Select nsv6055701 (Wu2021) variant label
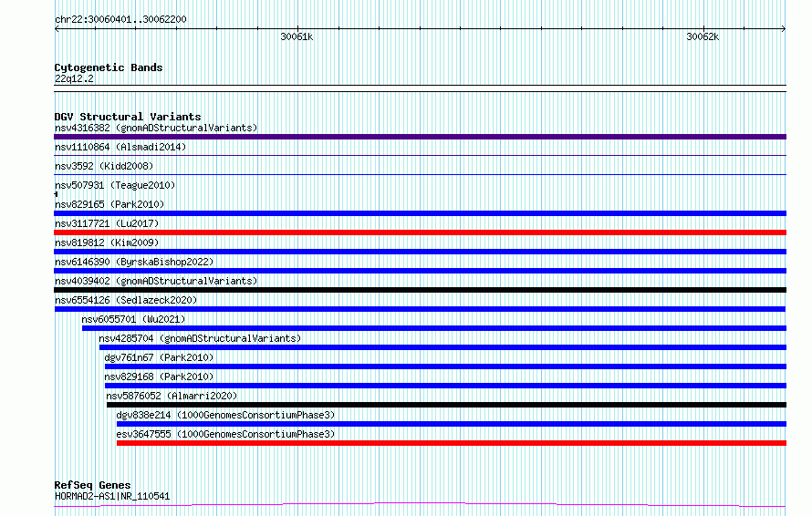Screen dimensions: 812x516 click(133, 319)
